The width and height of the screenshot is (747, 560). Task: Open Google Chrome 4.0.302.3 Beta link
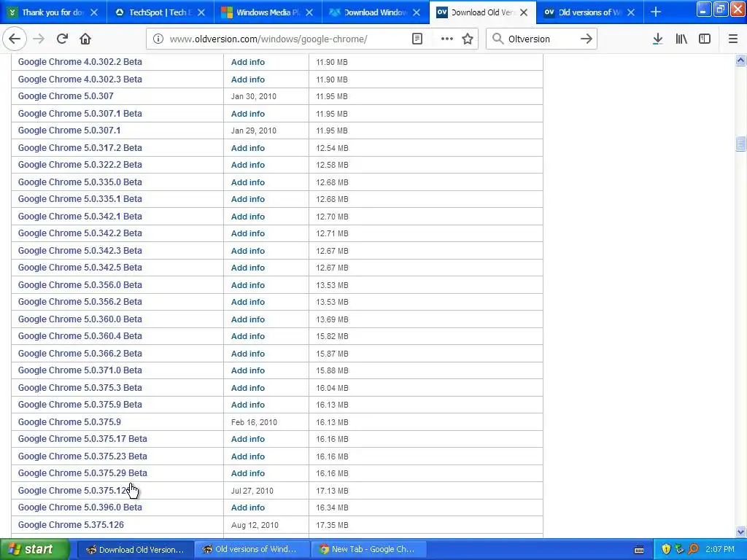[80, 79]
